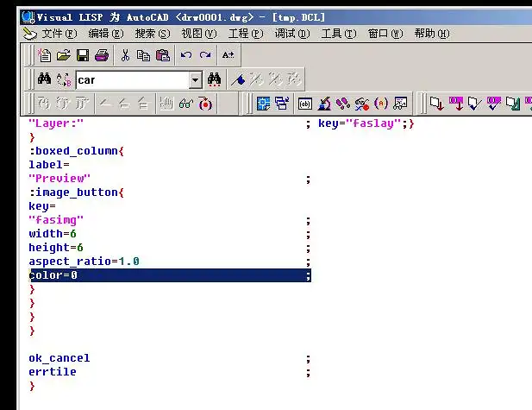Click the ":image_button{" line
Viewport: 532px width, 410px height.
pos(77,192)
